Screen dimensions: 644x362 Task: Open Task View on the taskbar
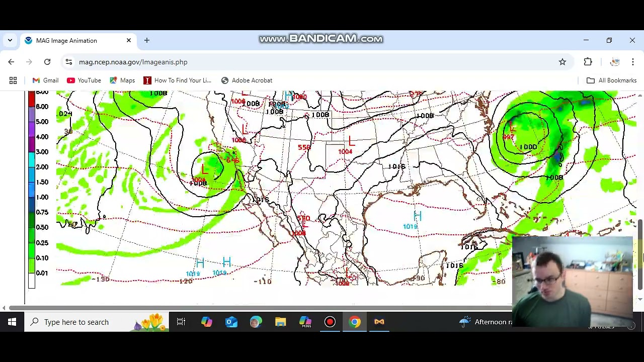click(181, 322)
